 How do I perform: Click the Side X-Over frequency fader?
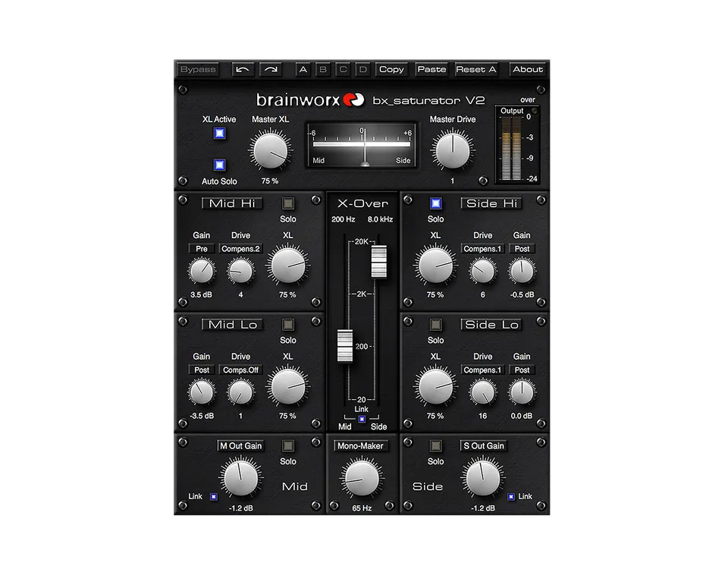coord(379,262)
